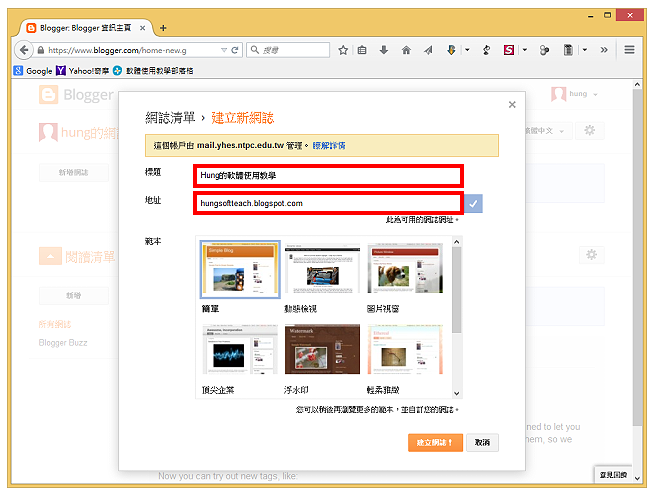Bookmark this page with the star icon
Screen dimensions: 657x502
point(343,50)
